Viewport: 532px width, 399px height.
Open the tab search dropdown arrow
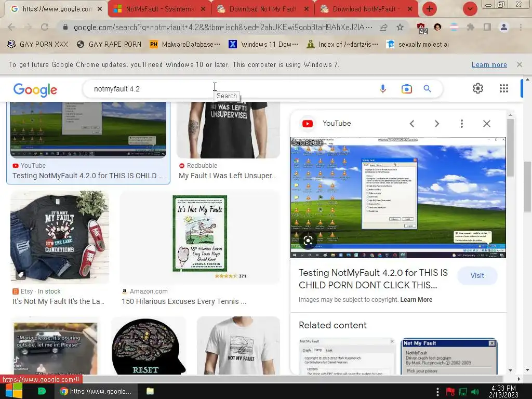point(470,9)
